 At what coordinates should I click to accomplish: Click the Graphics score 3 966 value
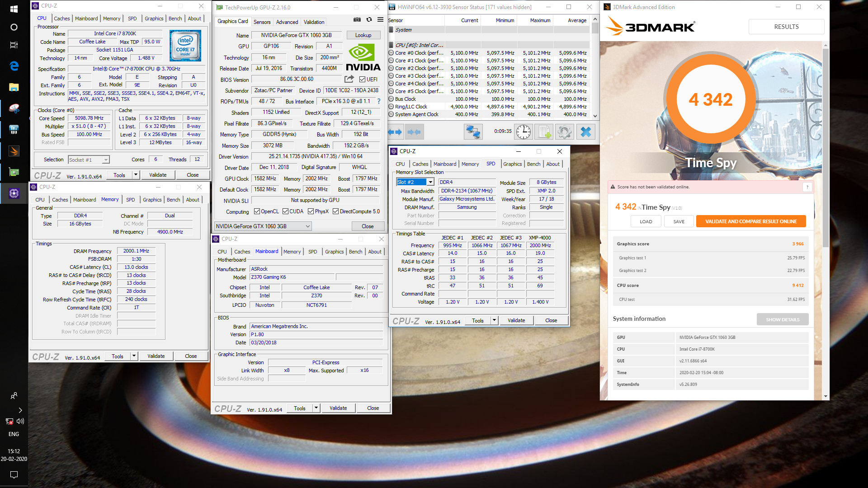tap(798, 244)
